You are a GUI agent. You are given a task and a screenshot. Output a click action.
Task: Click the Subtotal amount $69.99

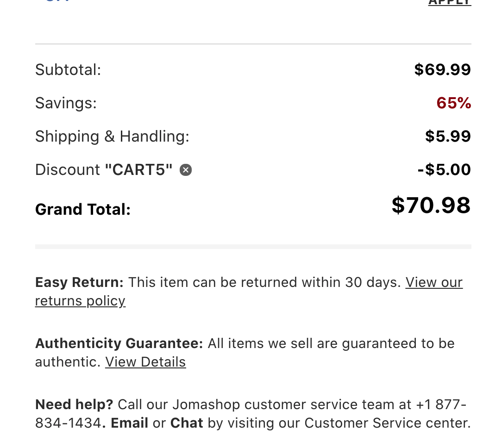pos(442,70)
